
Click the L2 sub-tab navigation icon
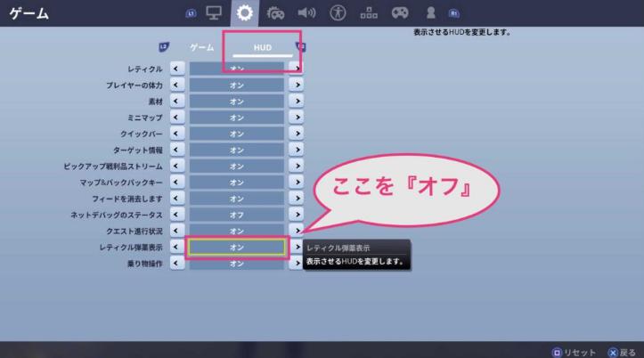coord(164,47)
